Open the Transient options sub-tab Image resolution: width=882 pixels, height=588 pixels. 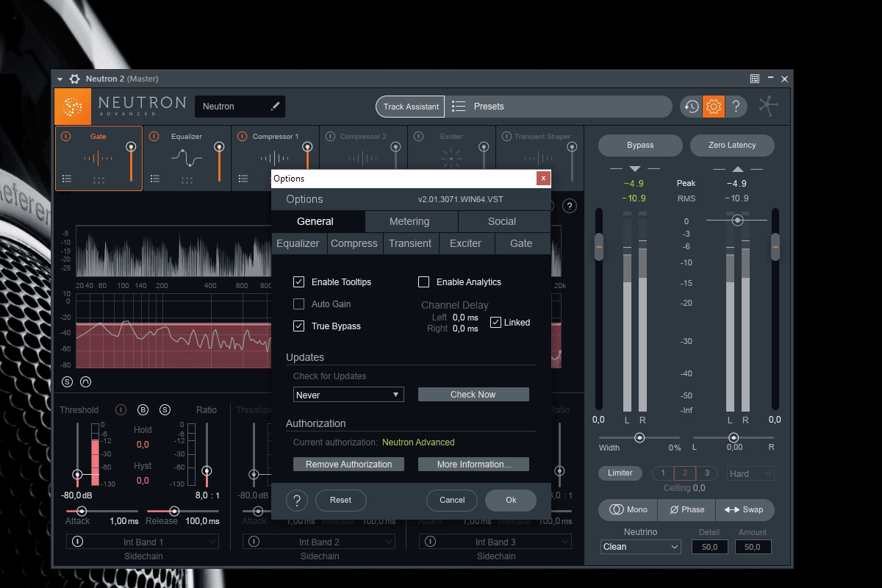click(410, 243)
